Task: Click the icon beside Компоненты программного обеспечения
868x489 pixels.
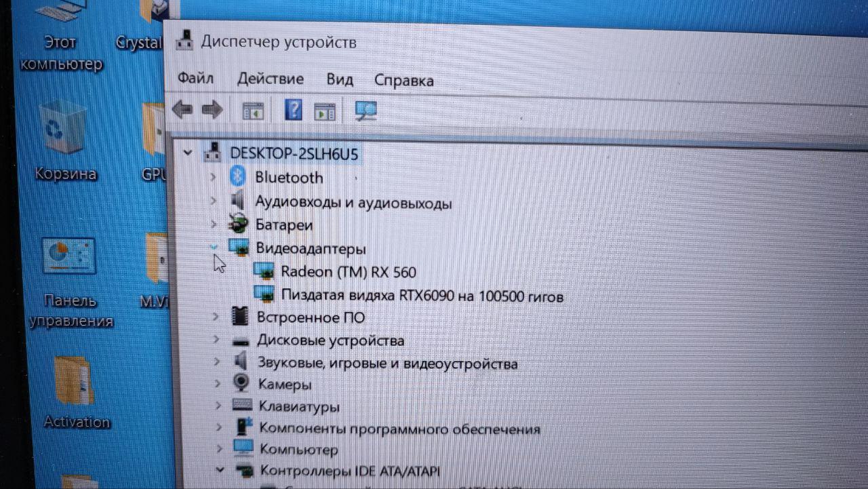Action: [243, 427]
